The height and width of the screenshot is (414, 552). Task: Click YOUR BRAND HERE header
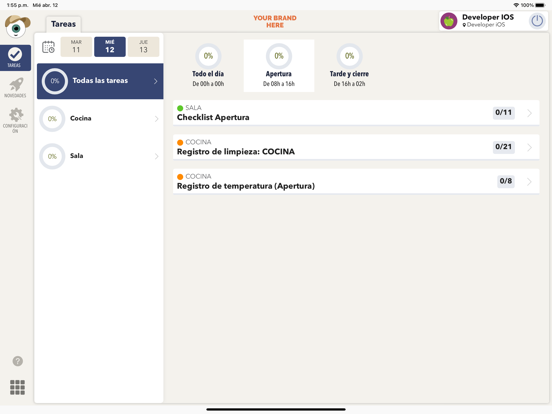pyautogui.click(x=275, y=21)
